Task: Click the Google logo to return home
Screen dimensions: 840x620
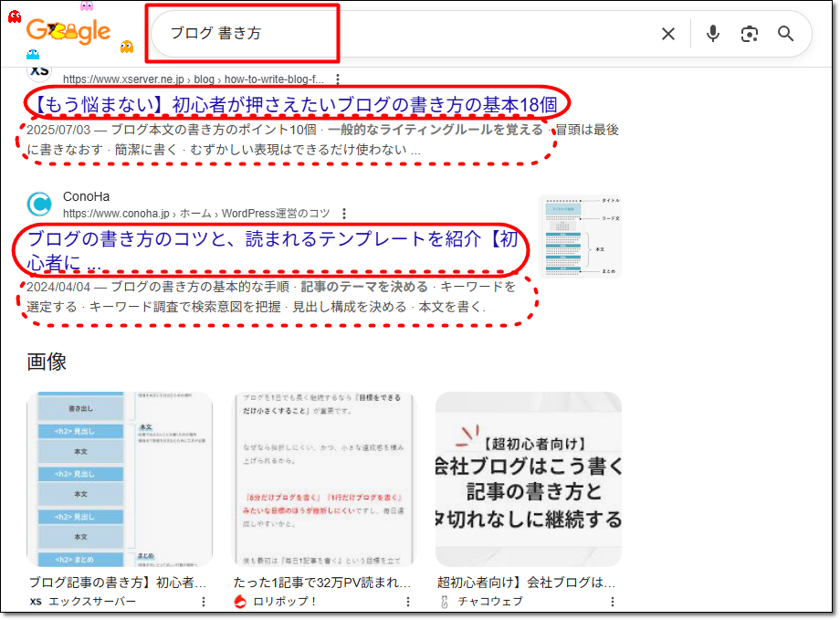Action: point(69,31)
